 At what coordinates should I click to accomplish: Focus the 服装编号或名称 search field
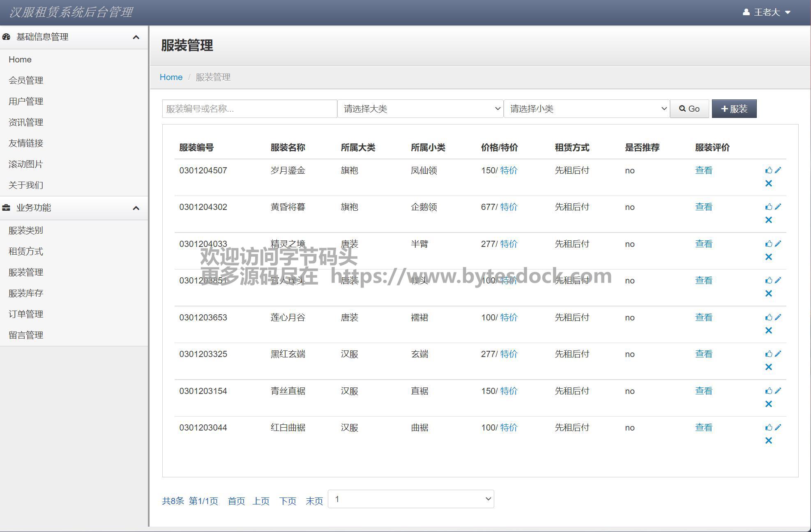click(x=249, y=109)
